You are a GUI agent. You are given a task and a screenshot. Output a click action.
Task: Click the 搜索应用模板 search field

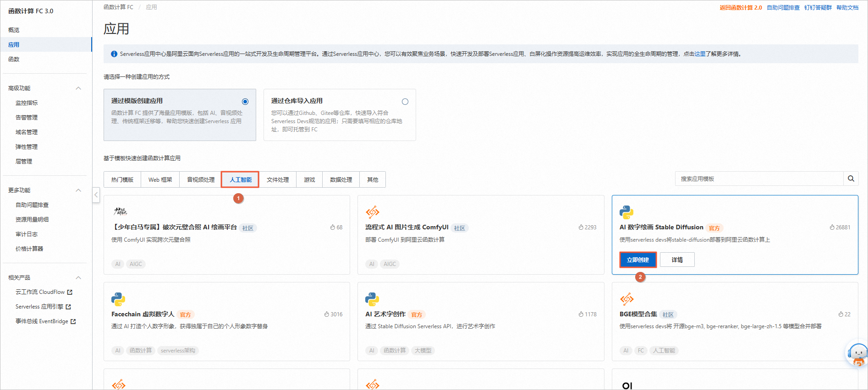759,179
